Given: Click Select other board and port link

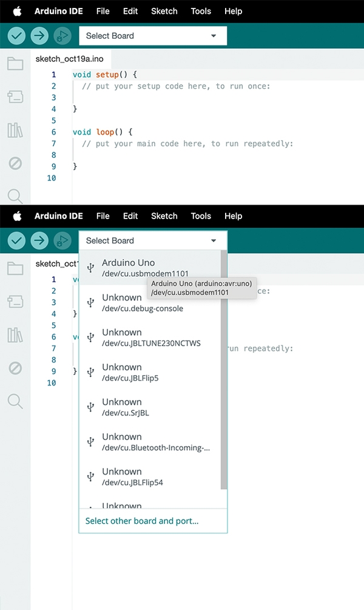Looking at the screenshot, I should (x=142, y=521).
